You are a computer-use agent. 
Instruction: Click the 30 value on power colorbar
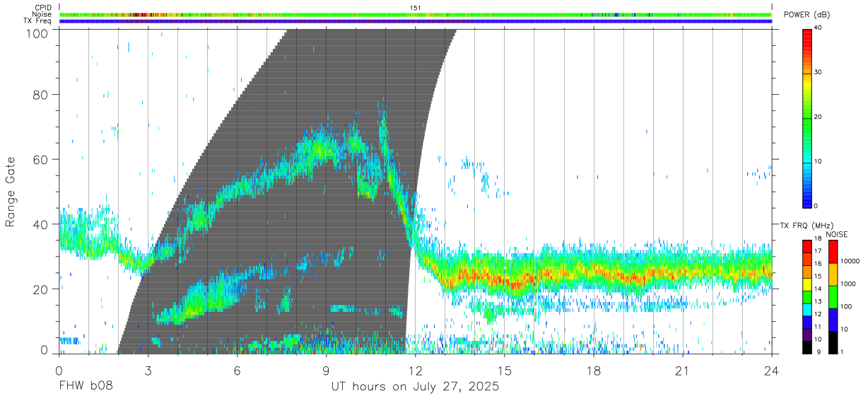819,73
